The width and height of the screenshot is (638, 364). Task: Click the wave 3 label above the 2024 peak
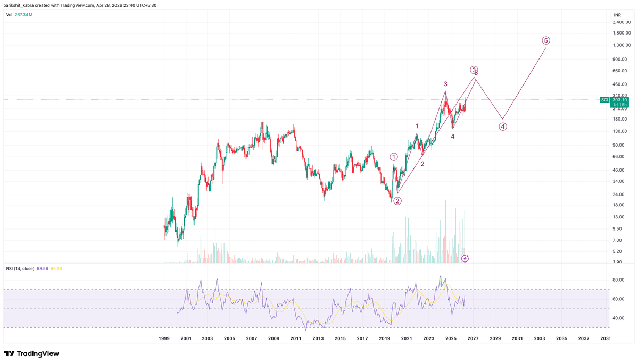pyautogui.click(x=445, y=84)
